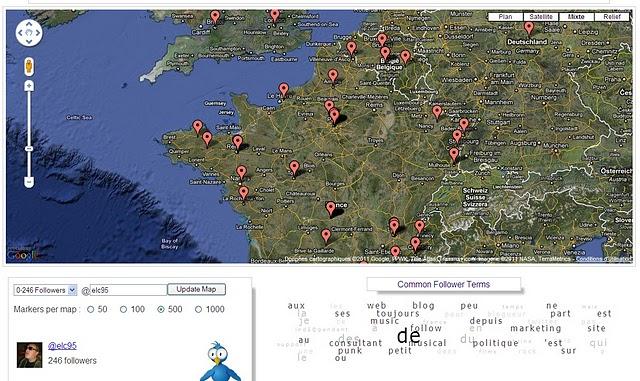Switch map to Relief view
The image size is (640, 381).
(x=611, y=17)
